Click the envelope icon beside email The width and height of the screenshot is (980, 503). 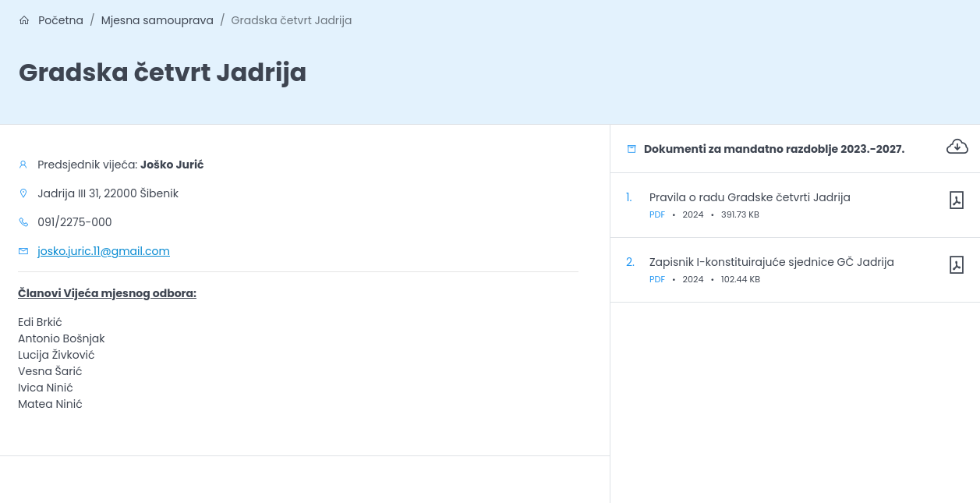click(23, 251)
